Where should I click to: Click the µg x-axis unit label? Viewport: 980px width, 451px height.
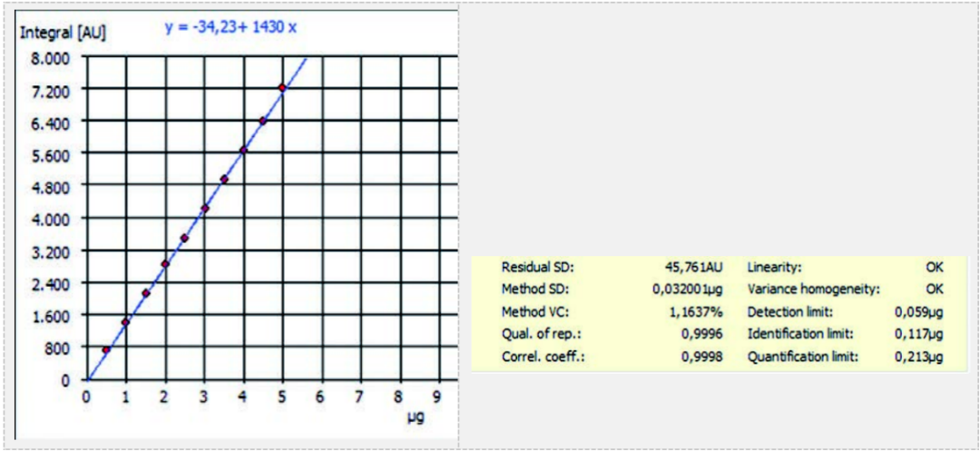416,417
